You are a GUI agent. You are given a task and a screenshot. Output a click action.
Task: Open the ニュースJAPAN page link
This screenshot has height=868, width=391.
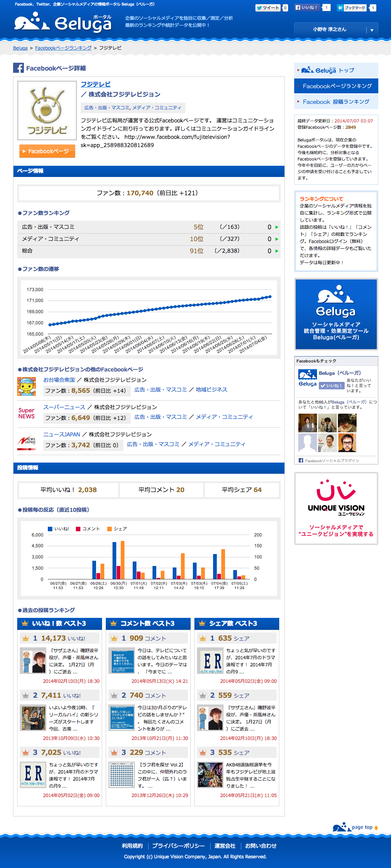tap(62, 434)
